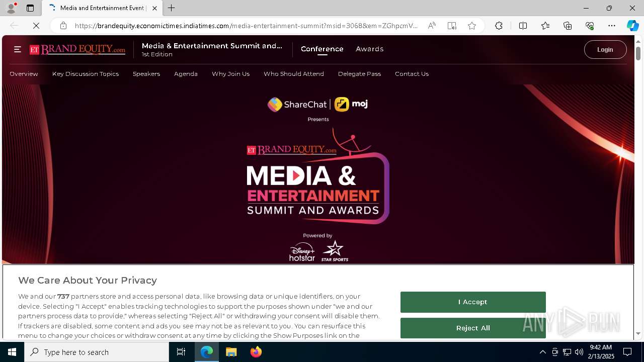Click the ShareChat logo in banner

click(x=297, y=105)
